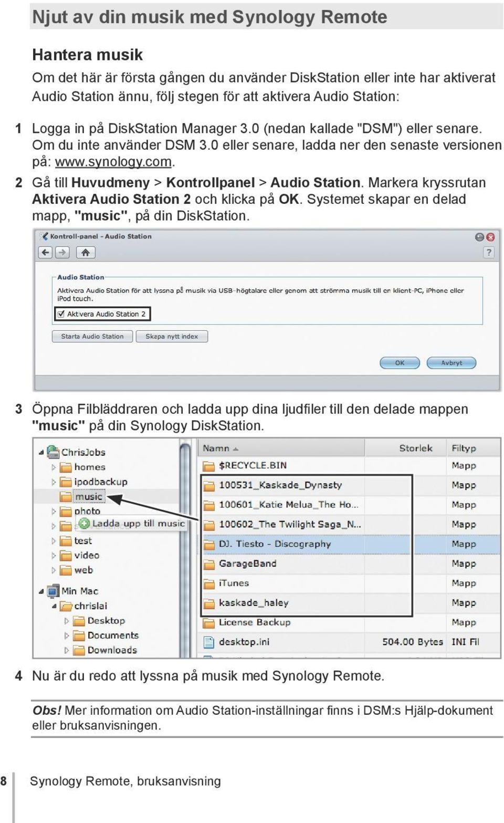This screenshot has width=504, height=823.
Task: Select the 'INI Fil' file type cell
Action: point(465,642)
